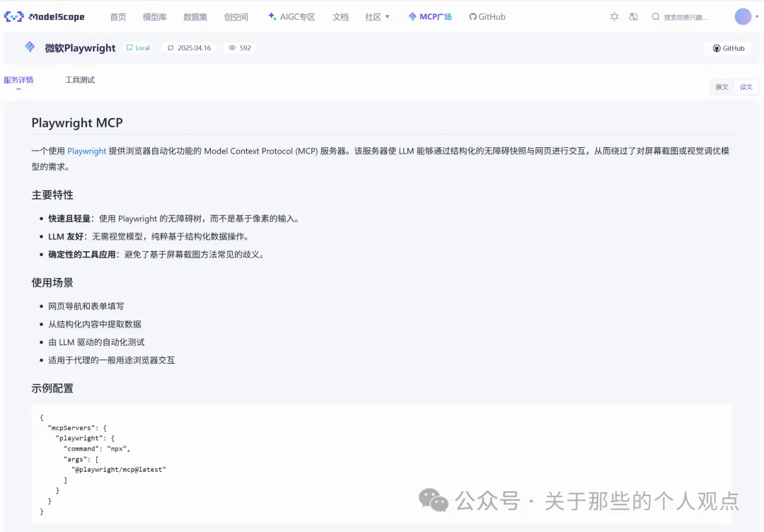Image resolution: width=764 pixels, height=532 pixels.
Task: Open the Playwright hyperlink in description
Action: point(87,151)
